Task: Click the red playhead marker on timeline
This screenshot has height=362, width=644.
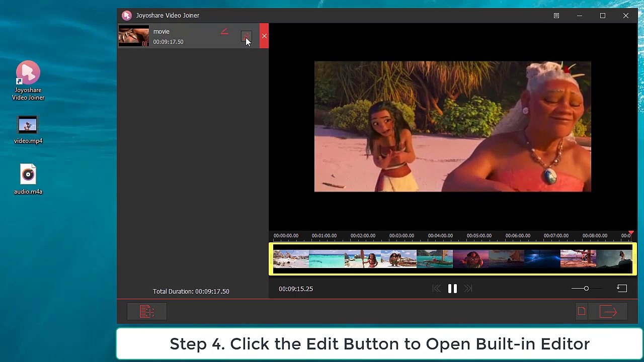Action: 631,233
